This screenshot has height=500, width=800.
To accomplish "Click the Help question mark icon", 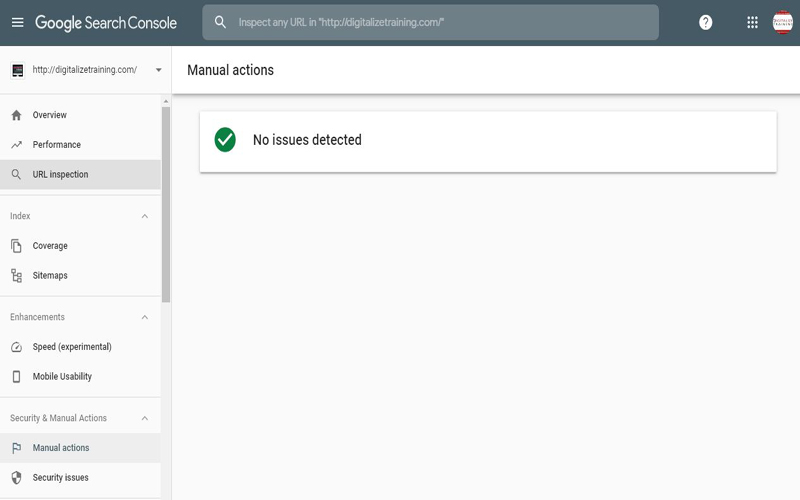I will (705, 22).
